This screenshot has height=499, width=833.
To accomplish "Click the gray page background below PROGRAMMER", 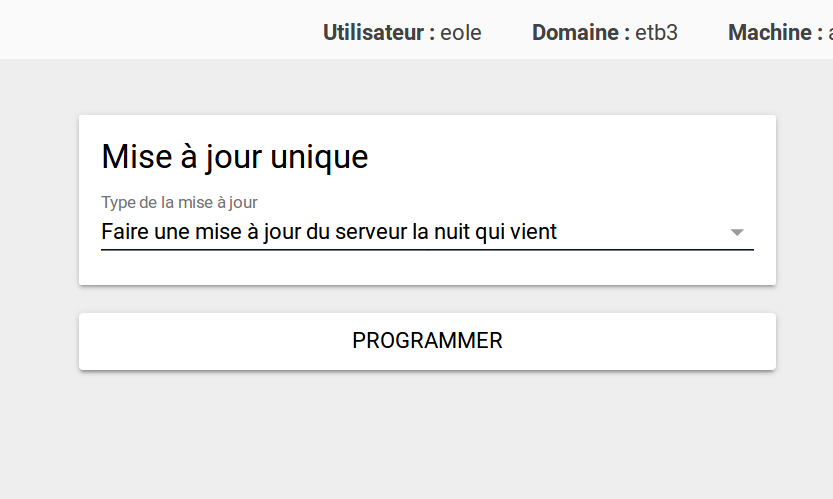I will coord(427,436).
